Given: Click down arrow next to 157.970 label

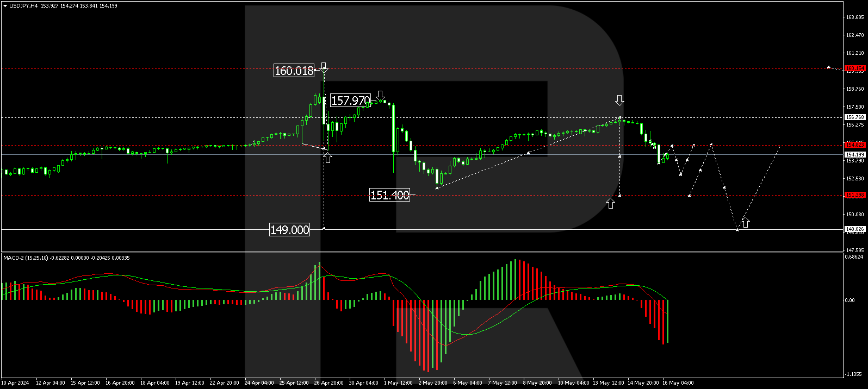Looking at the screenshot, I should 381,96.
